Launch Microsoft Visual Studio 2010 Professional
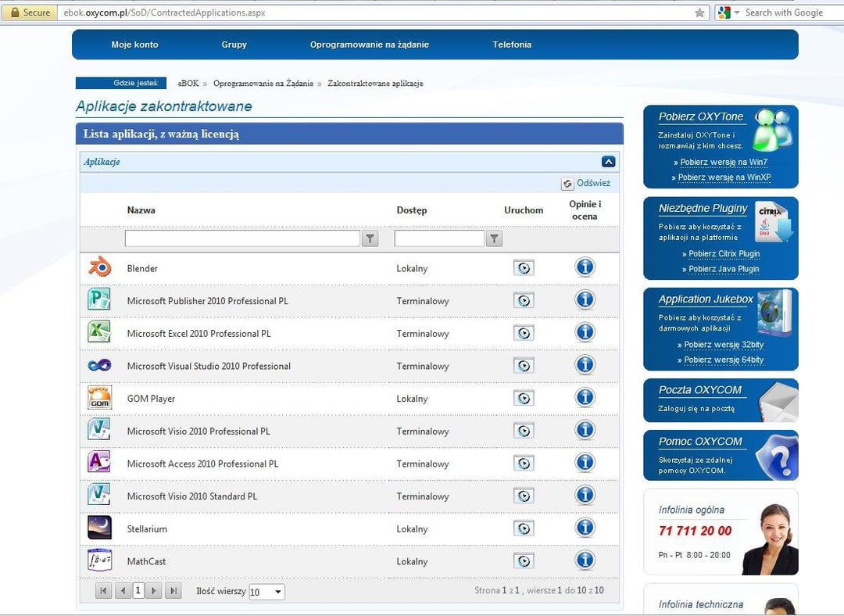 coord(524,366)
